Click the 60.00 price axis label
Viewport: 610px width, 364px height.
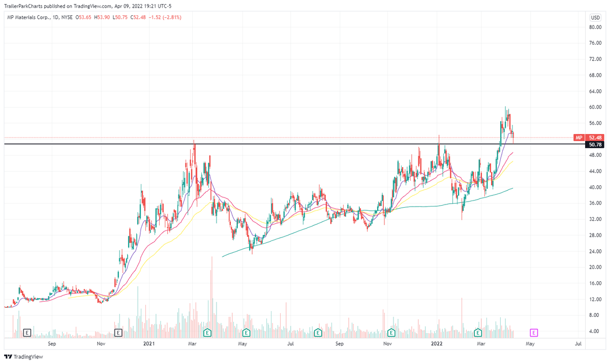tap(595, 107)
